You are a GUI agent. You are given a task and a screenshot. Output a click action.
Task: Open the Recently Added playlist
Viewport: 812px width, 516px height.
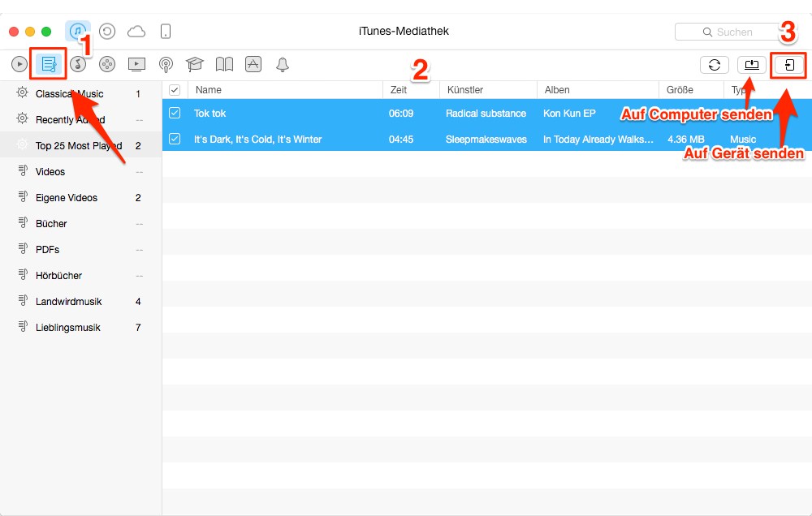coord(80,119)
